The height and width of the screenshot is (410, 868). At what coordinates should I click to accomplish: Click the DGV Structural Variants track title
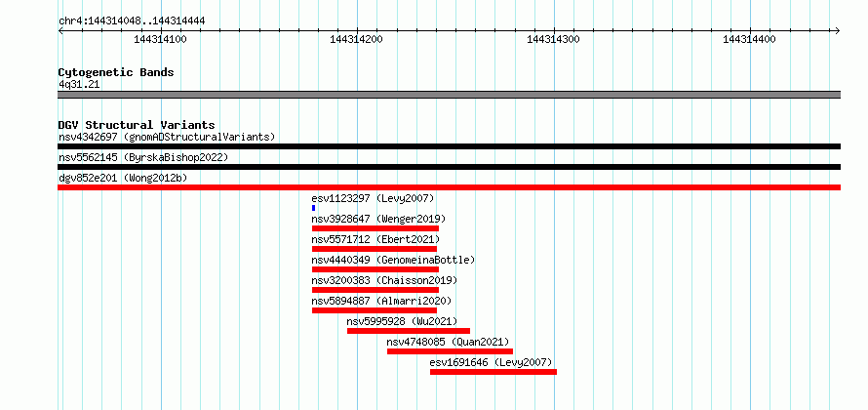click(137, 125)
